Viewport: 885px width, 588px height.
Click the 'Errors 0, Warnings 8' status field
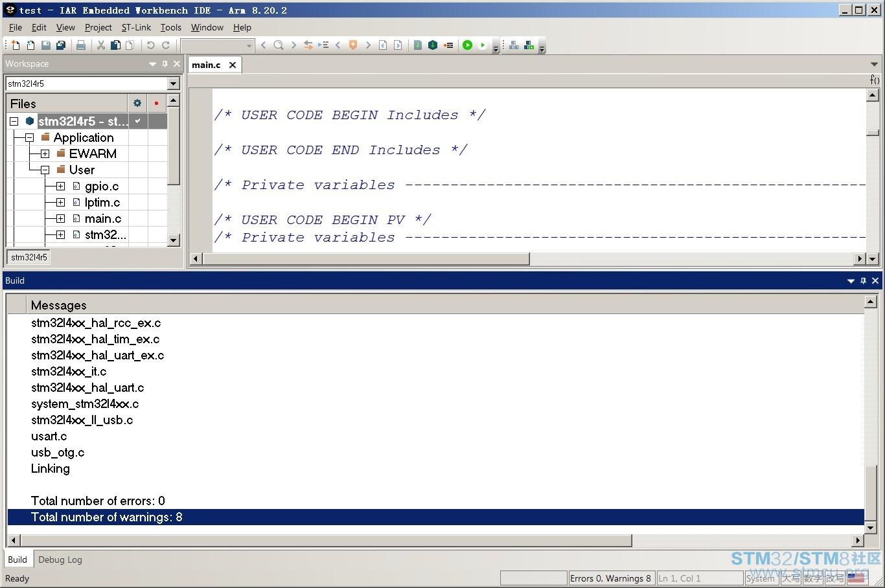[x=610, y=578]
